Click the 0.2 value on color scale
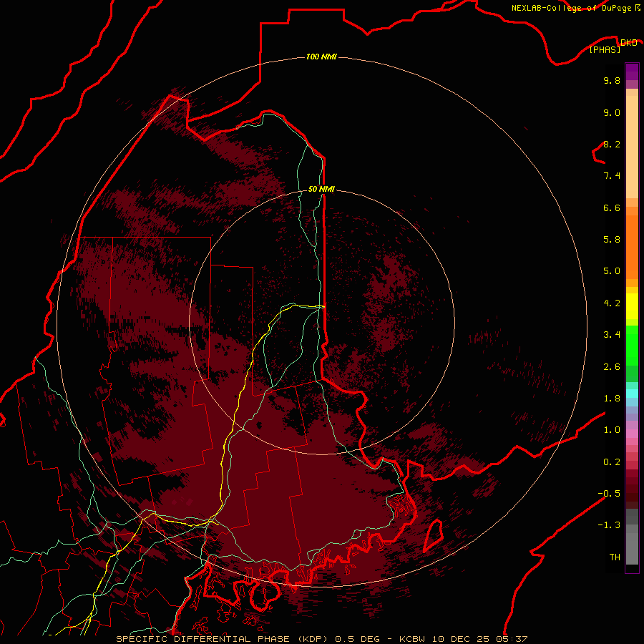644x644 pixels. (612, 462)
